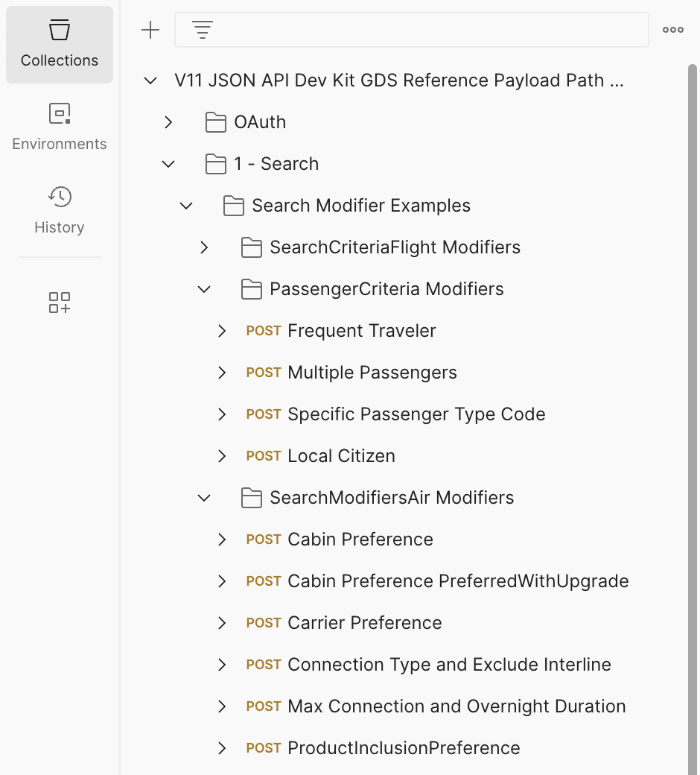The image size is (700, 775).
Task: Open the Environments sidebar icon
Action: [x=60, y=127]
